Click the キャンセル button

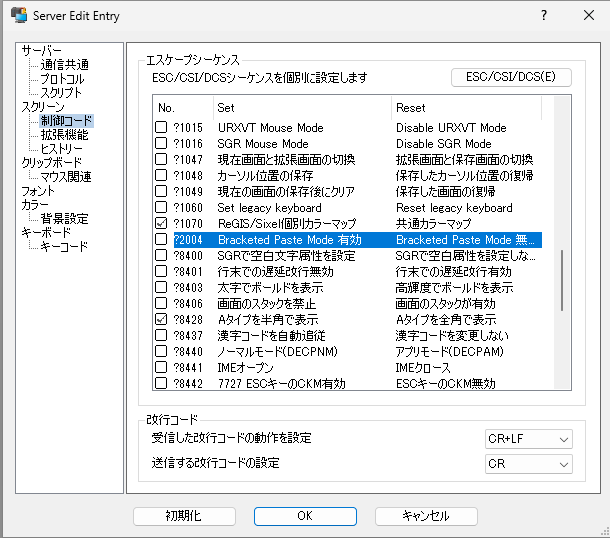(x=426, y=516)
